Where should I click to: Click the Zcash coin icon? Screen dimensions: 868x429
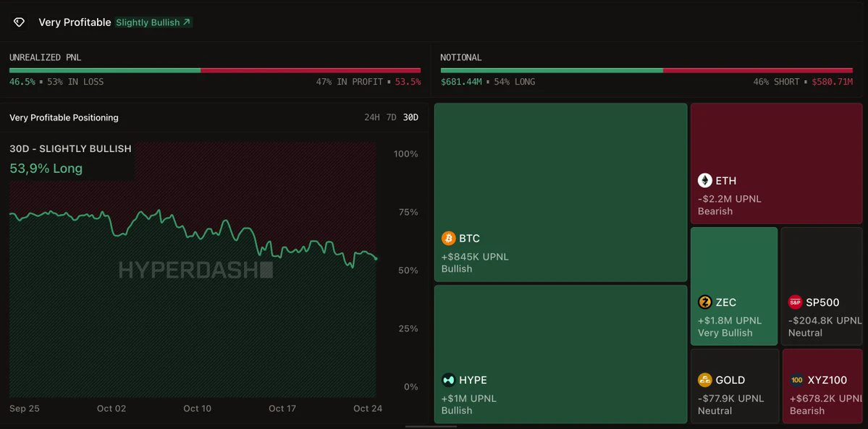click(x=704, y=302)
